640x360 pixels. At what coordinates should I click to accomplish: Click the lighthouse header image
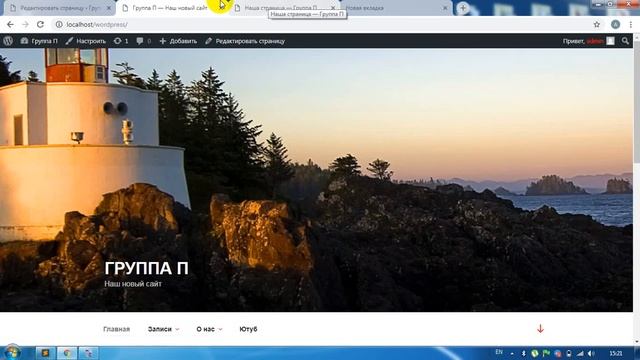(x=316, y=180)
